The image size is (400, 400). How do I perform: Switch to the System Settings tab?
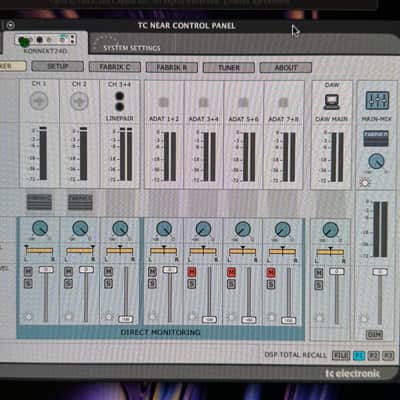[132, 48]
